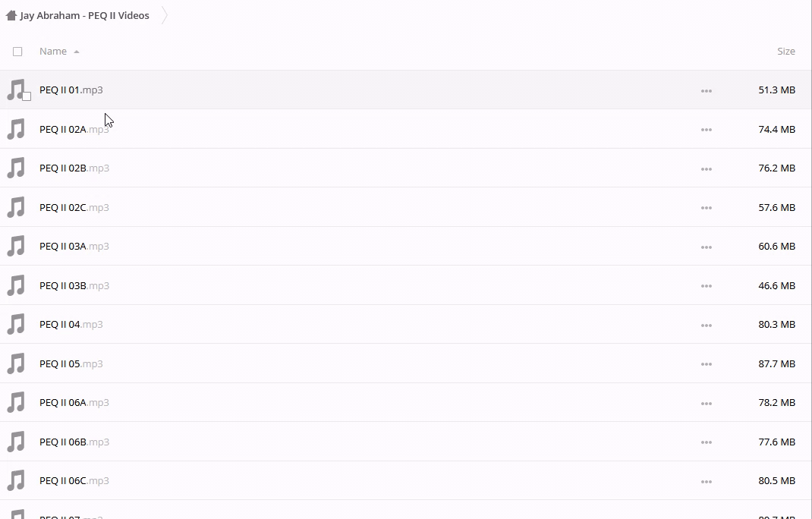The width and height of the screenshot is (812, 519).
Task: Click the music note icon for PEQ II 03B
Action: pyautogui.click(x=16, y=285)
